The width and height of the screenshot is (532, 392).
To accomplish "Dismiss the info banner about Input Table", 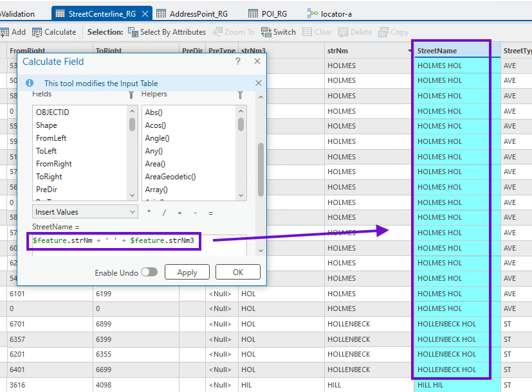I will 259,83.
